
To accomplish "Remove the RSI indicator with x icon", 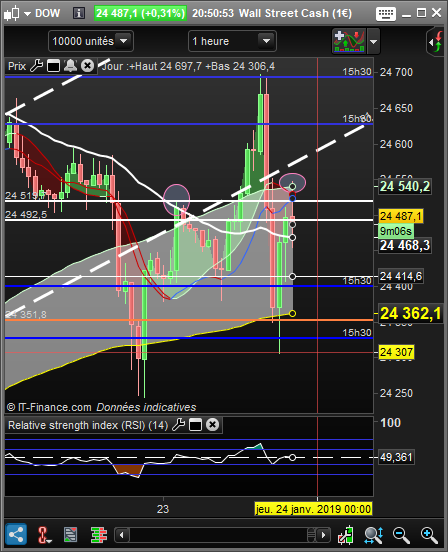I will (x=212, y=425).
